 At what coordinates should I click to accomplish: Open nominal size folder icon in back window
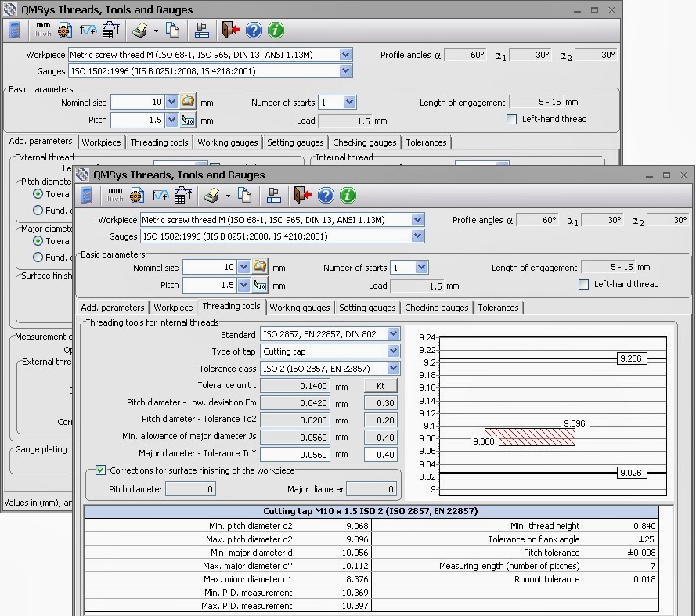(188, 101)
